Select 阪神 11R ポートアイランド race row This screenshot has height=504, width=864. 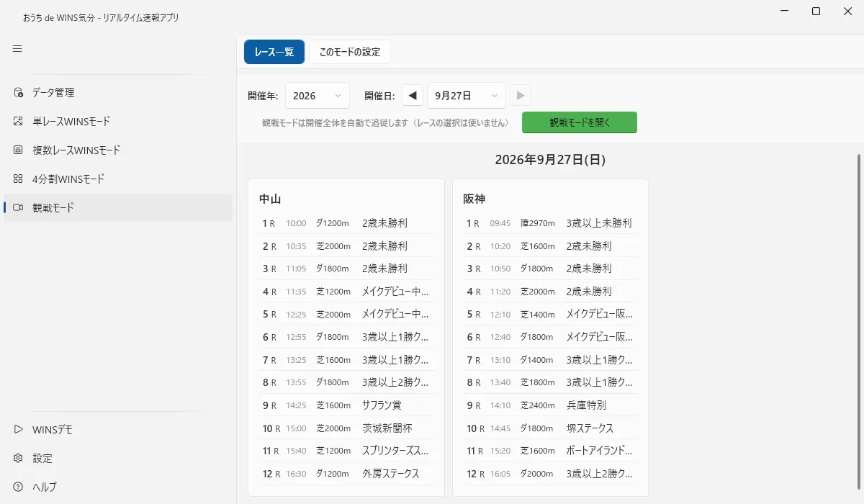[x=551, y=451]
